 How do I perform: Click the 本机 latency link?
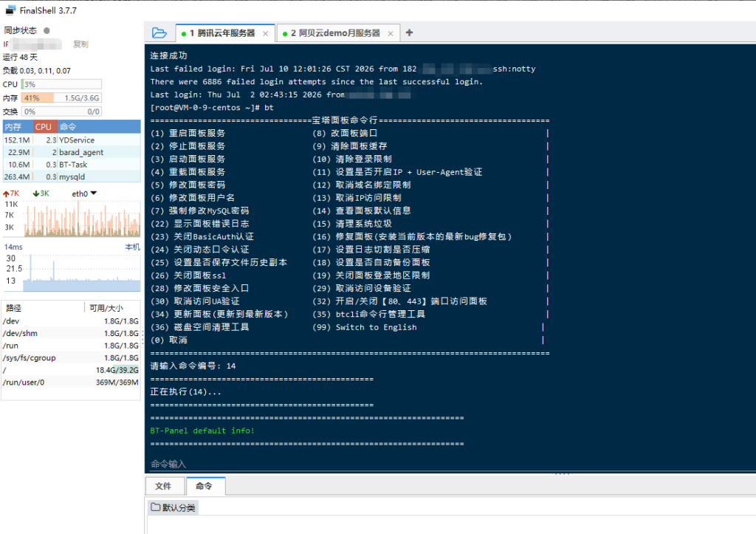(133, 247)
